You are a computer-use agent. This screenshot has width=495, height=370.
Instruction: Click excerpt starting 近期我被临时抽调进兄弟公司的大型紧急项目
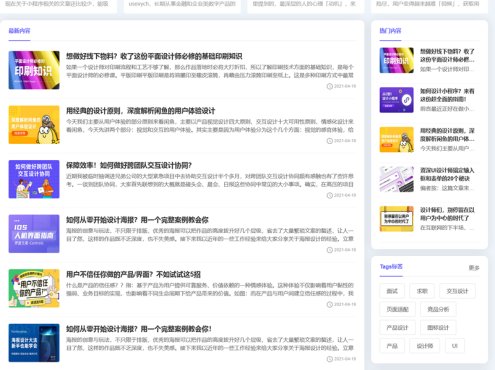tap(210, 180)
